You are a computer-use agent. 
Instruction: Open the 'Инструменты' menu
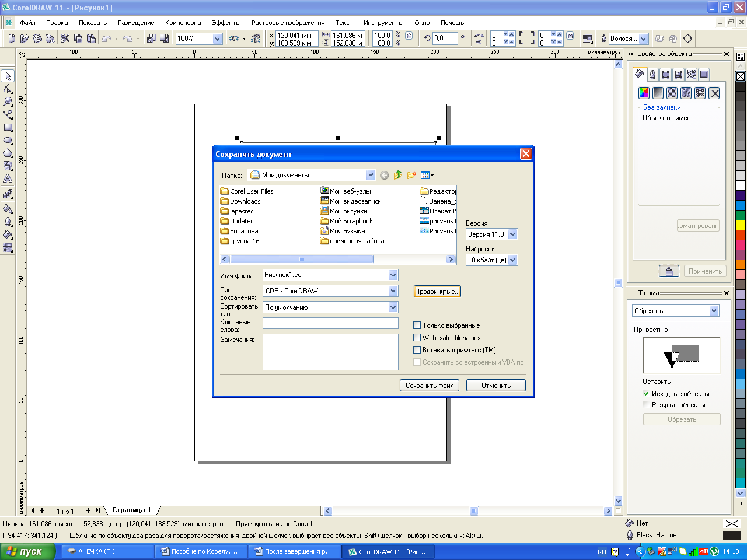(383, 23)
